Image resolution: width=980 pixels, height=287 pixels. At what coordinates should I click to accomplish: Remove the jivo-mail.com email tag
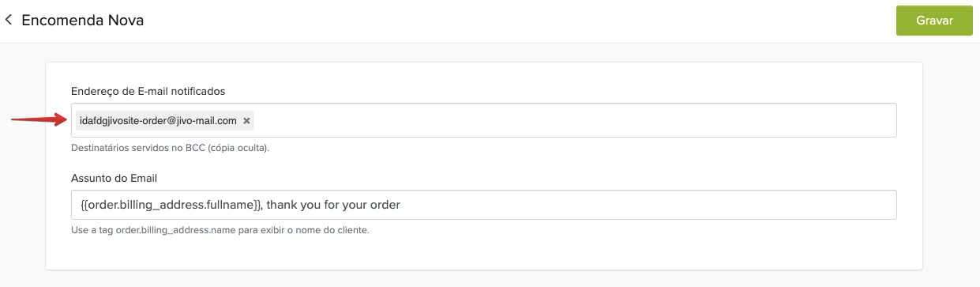click(246, 121)
